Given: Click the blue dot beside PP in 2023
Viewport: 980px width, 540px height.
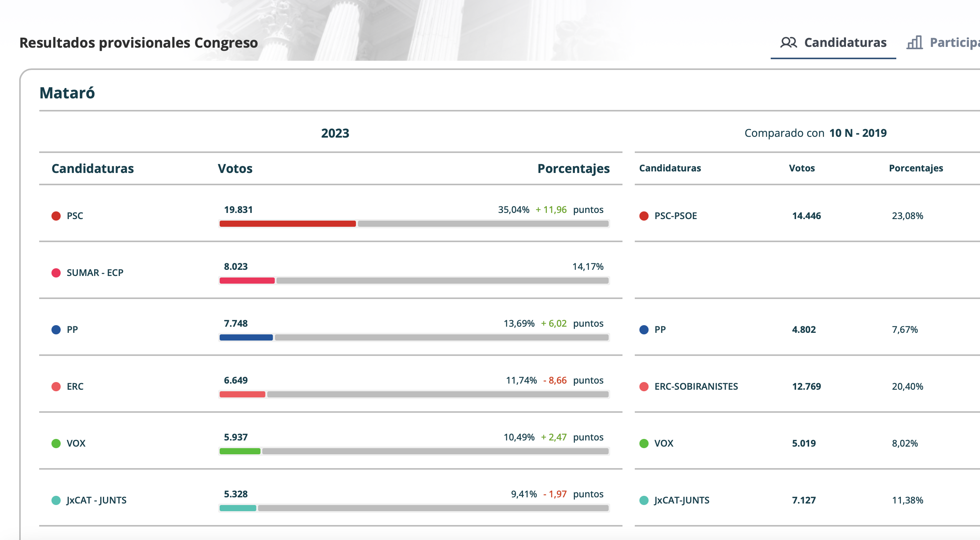Looking at the screenshot, I should (56, 330).
